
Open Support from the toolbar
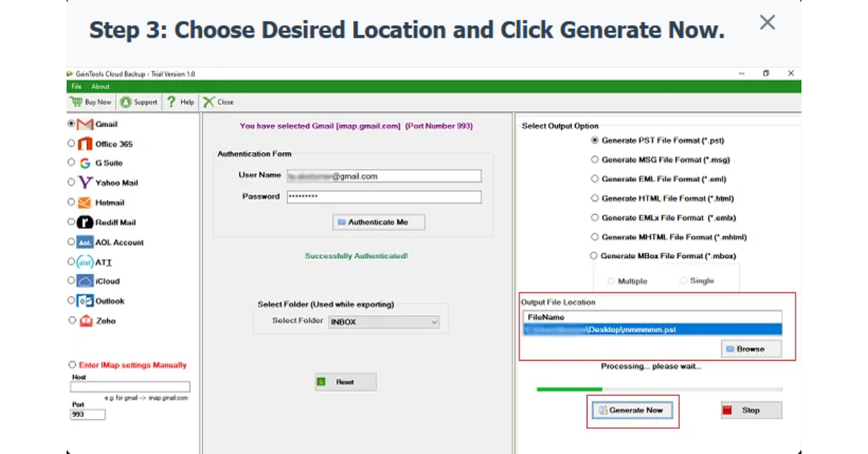[139, 102]
